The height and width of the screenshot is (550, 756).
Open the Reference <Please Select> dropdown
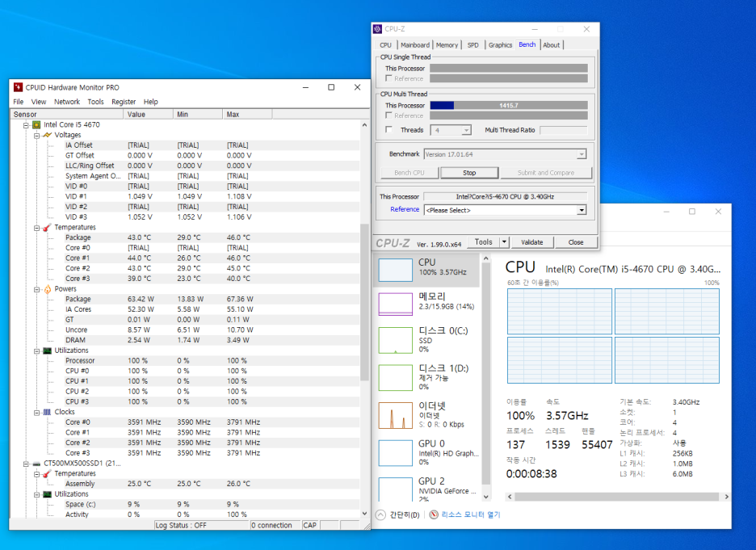[582, 210]
